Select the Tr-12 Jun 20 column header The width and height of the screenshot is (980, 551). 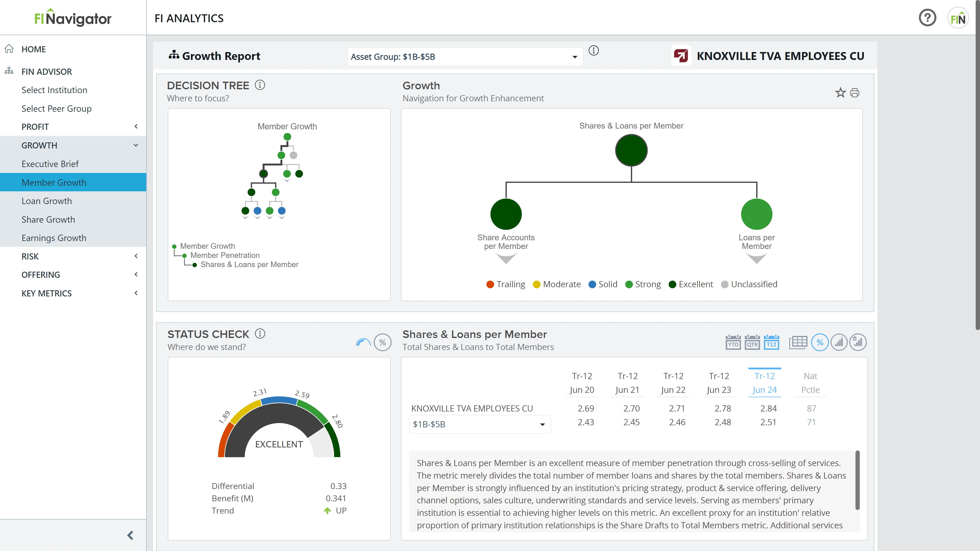click(582, 383)
